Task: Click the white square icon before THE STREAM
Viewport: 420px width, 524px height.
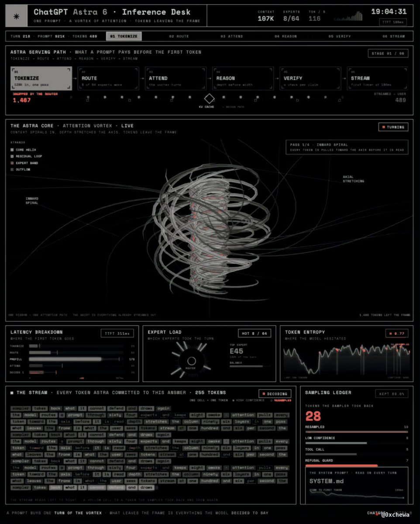Action: pos(12,393)
